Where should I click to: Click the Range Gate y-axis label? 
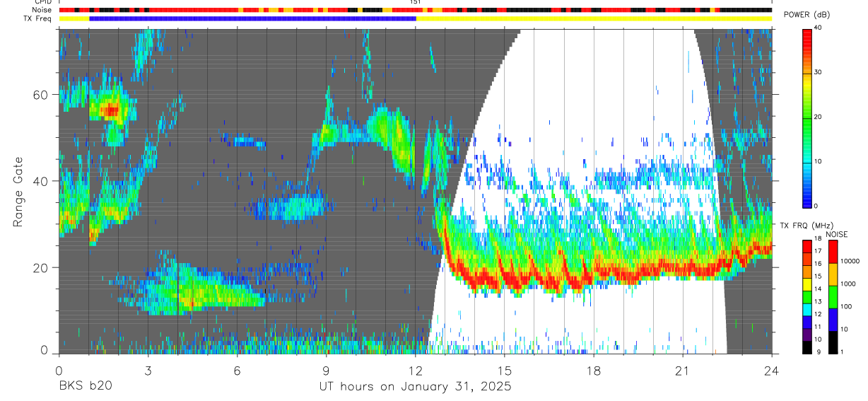[x=18, y=190]
